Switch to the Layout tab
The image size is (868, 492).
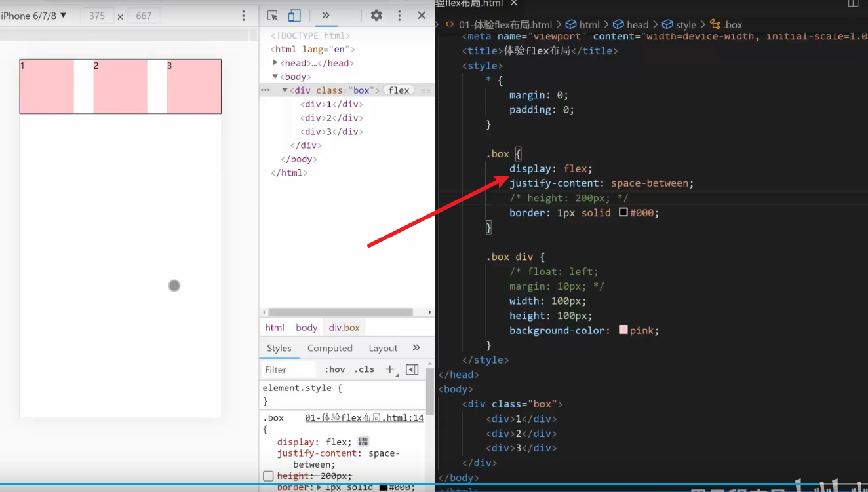click(383, 348)
